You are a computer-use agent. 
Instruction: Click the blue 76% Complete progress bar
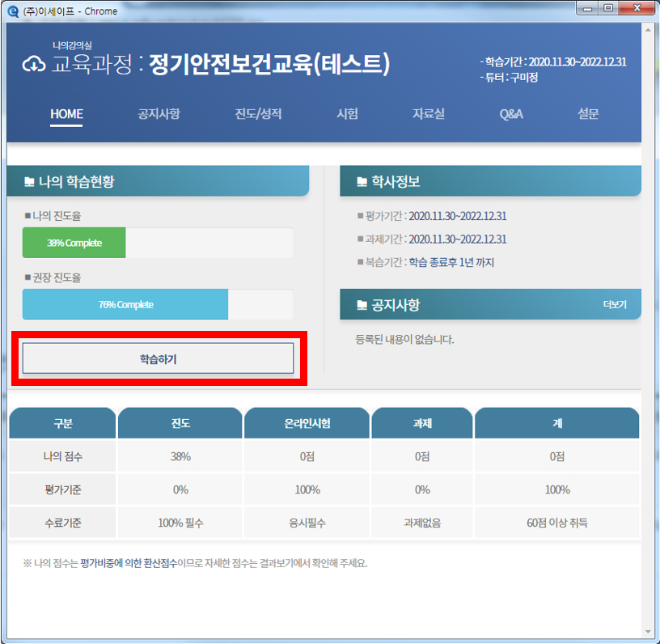[x=125, y=304]
